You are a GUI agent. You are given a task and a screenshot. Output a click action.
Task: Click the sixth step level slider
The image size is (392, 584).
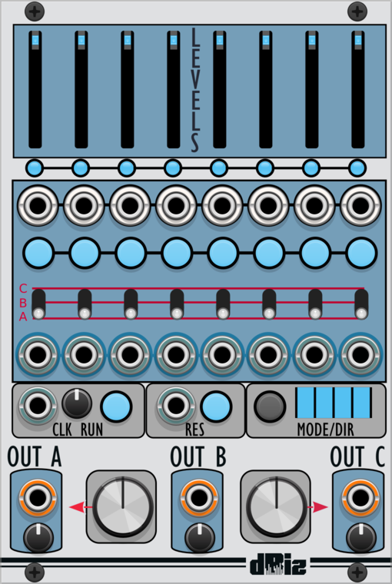[x=266, y=90]
